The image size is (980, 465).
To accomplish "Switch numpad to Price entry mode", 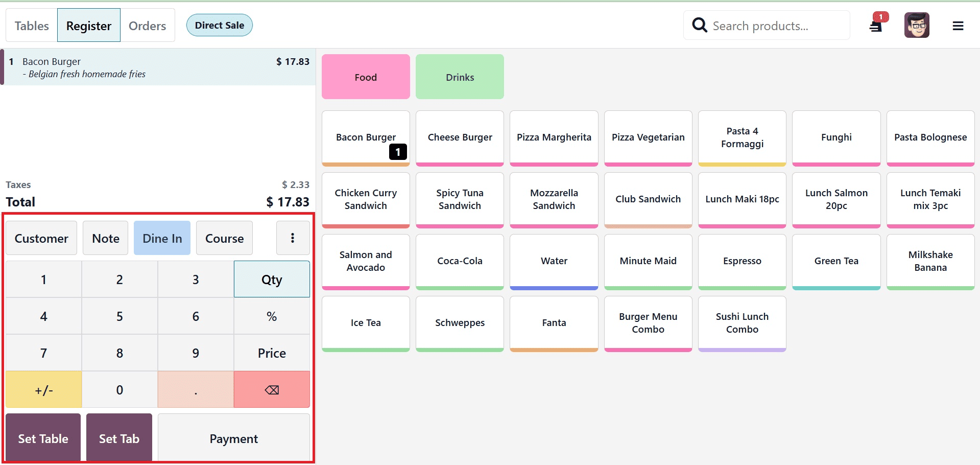I will click(x=271, y=353).
